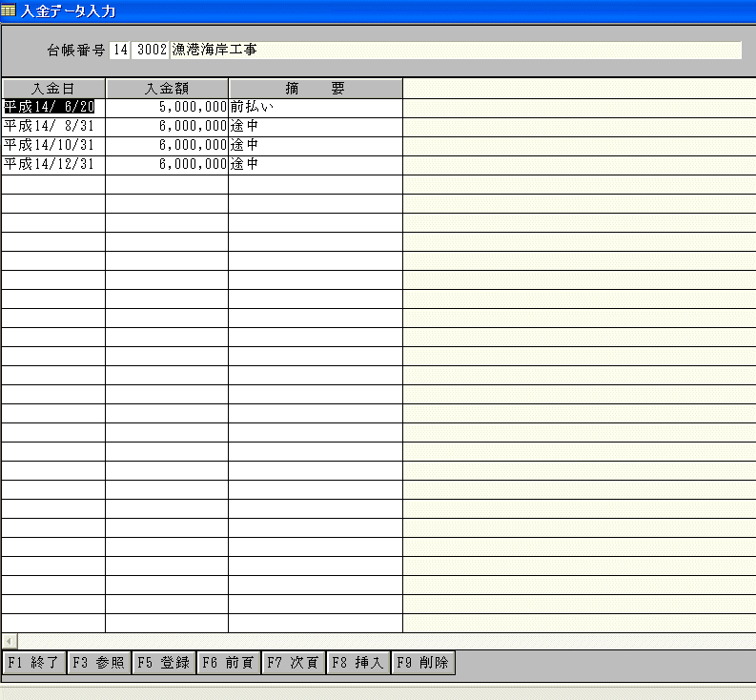Click the 台帳番号 label

tap(75, 51)
